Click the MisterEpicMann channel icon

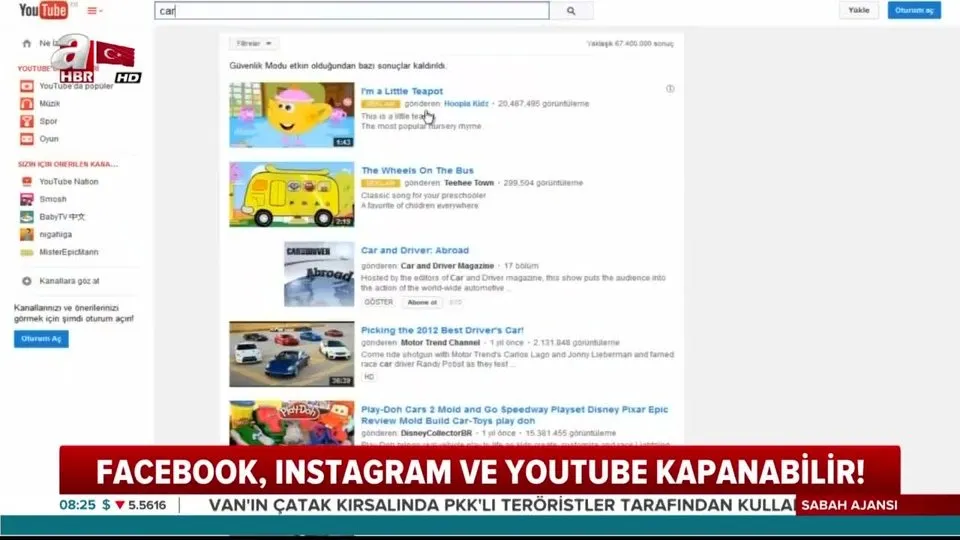click(x=26, y=252)
